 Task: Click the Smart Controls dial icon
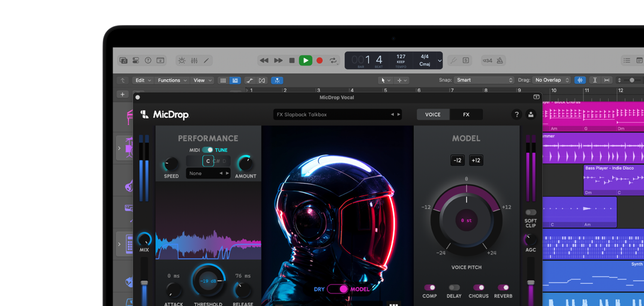point(182,60)
